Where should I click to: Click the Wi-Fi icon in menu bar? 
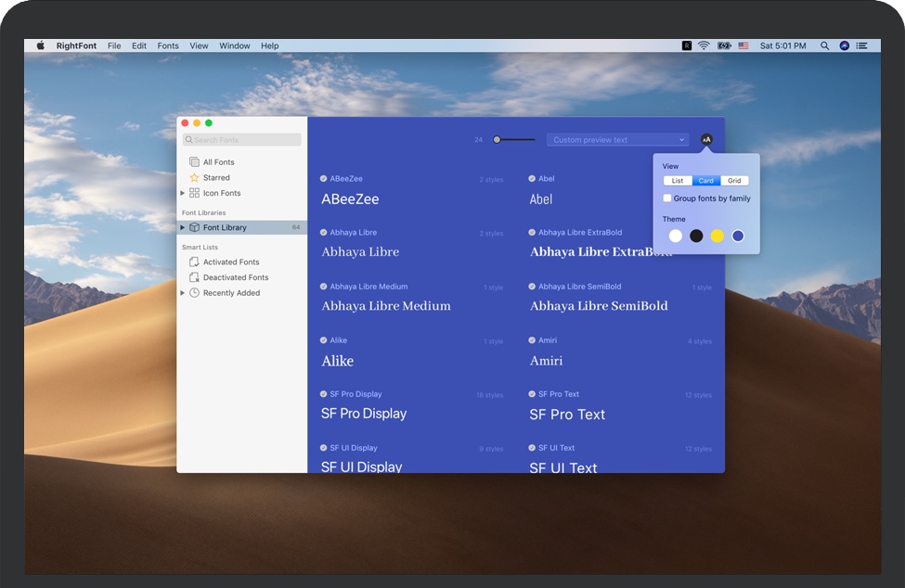coord(704,45)
